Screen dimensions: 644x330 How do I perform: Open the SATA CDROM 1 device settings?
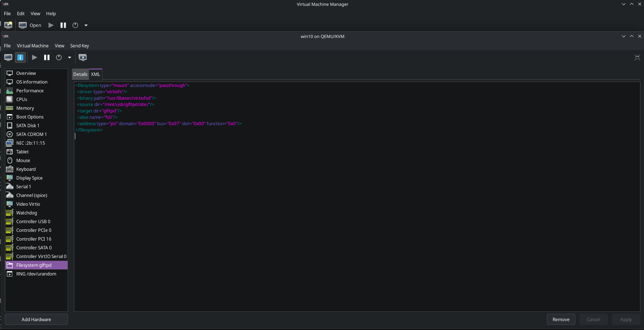(x=31, y=134)
